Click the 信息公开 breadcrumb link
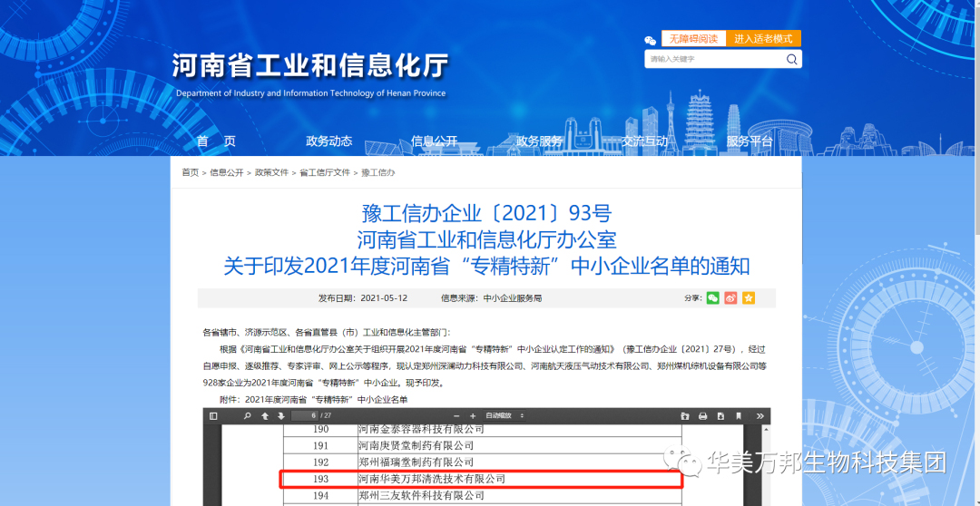This screenshot has height=506, width=980. 226,172
